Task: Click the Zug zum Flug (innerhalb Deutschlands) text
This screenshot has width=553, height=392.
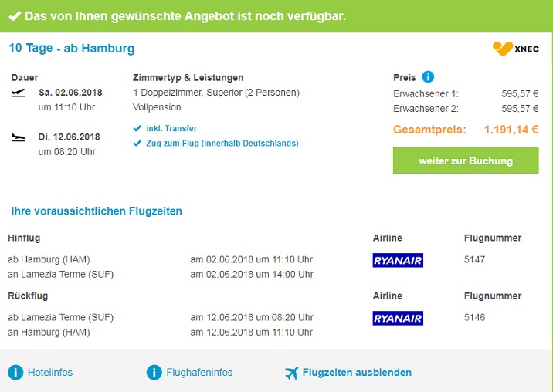Action: [223, 143]
